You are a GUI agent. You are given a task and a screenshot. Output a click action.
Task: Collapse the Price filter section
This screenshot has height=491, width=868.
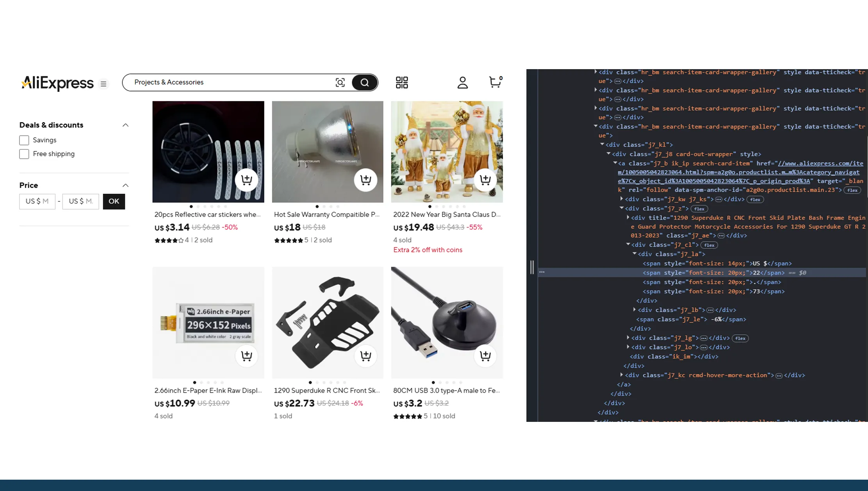(x=125, y=185)
